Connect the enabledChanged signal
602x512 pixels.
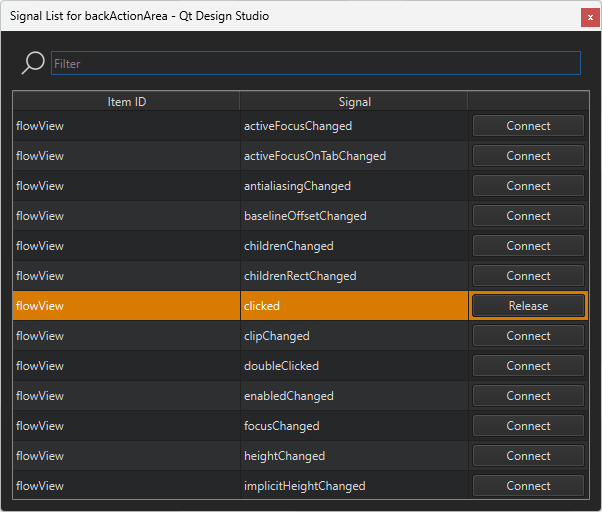pyautogui.click(x=528, y=396)
